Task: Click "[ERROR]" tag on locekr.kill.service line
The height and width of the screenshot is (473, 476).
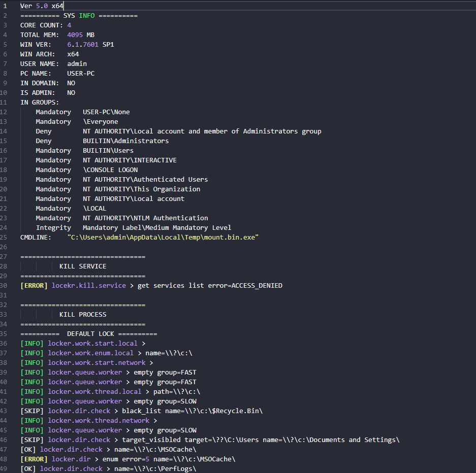Action: click(34, 286)
